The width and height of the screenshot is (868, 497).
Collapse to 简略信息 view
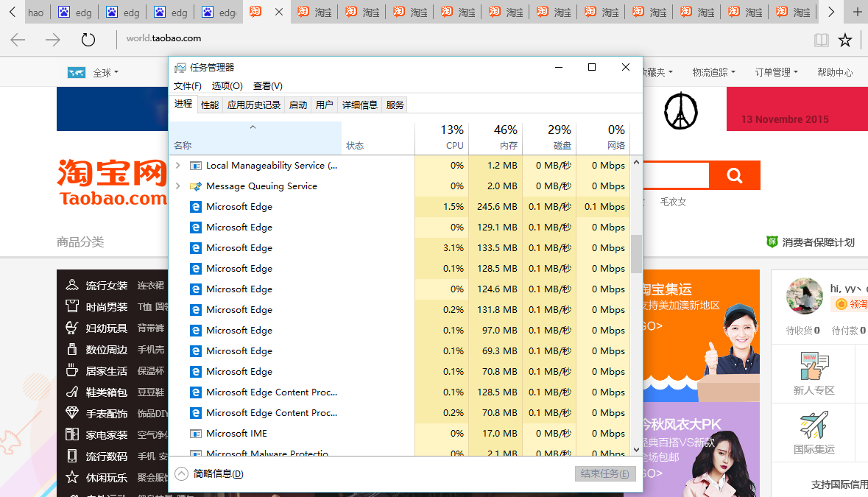209,473
